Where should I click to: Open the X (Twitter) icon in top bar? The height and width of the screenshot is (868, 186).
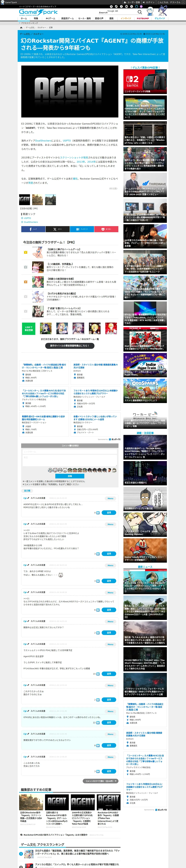tap(111, 6)
